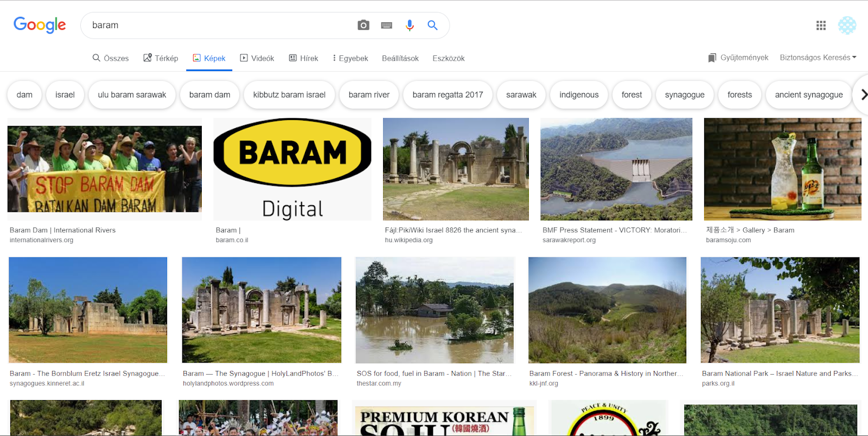Open Eszközök tools
Screen dimensions: 868x436
(449, 58)
